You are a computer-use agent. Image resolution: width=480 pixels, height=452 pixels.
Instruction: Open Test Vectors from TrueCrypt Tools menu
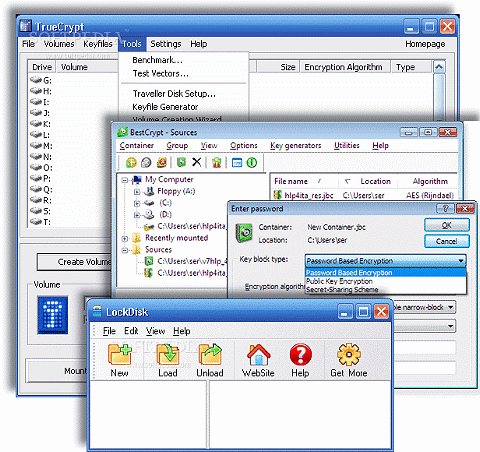pyautogui.click(x=161, y=73)
